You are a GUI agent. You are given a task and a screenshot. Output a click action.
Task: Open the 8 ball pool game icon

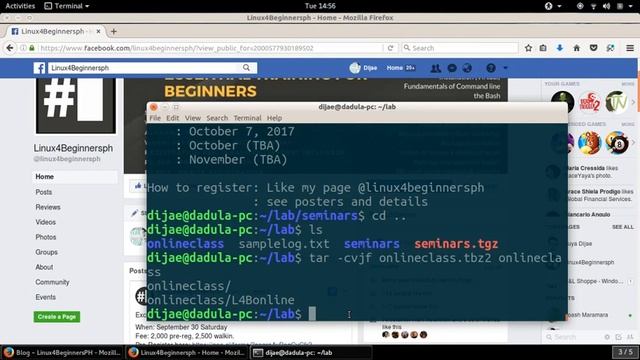coord(617,143)
